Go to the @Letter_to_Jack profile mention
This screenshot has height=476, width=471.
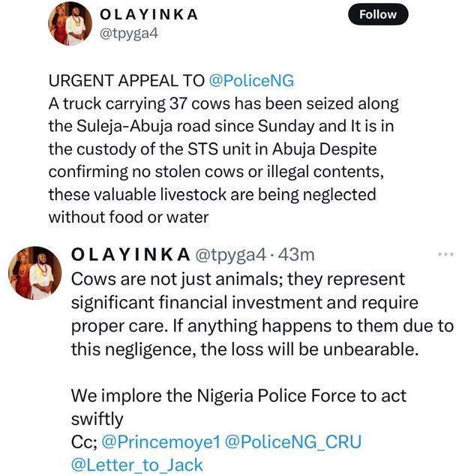point(136,465)
